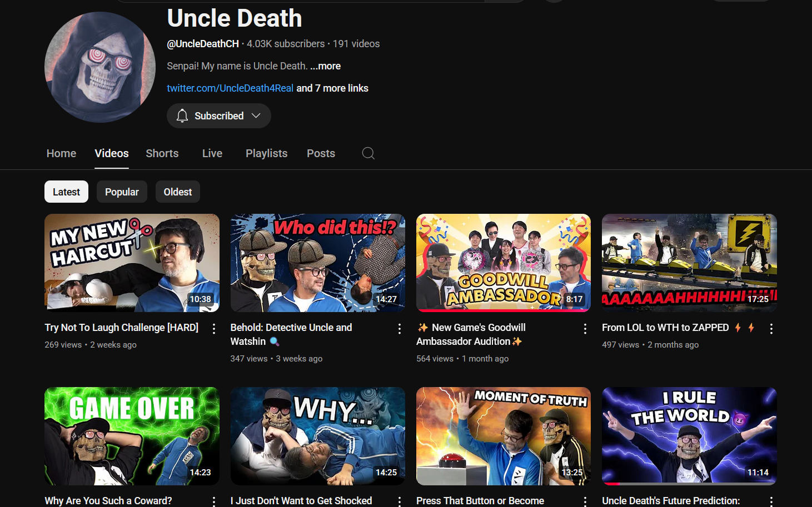
Task: Open 'New Game's Goodwill Ambassador Audition' title
Action: [471, 334]
